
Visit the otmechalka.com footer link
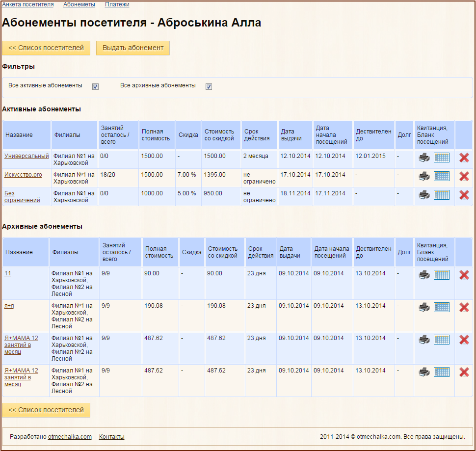(x=70, y=437)
